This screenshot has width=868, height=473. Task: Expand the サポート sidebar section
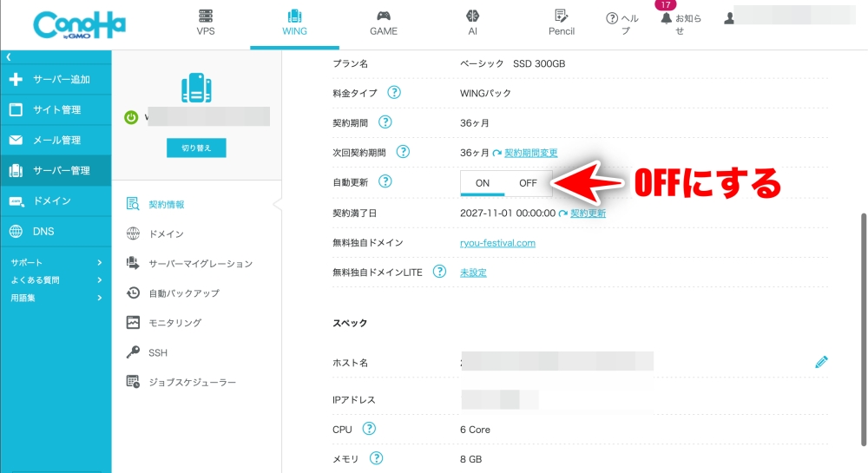tap(100, 262)
